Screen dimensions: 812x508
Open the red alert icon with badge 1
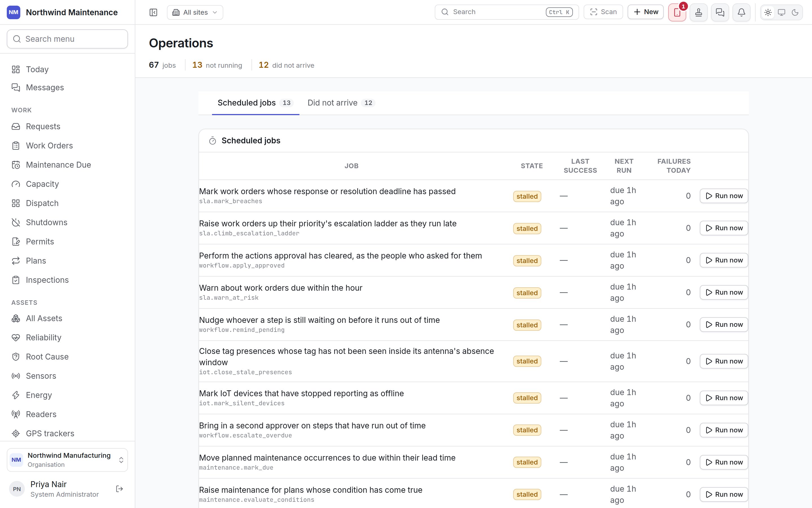[x=677, y=12]
